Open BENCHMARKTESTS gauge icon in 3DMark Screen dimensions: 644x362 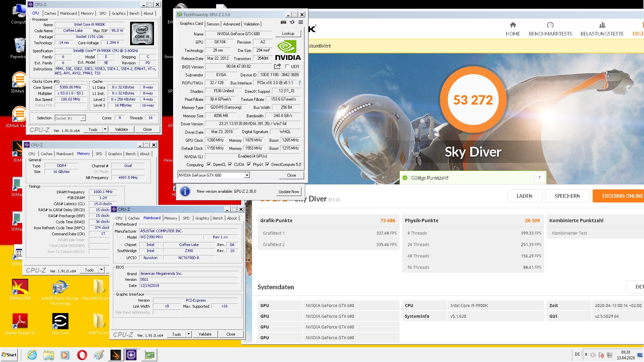click(550, 25)
